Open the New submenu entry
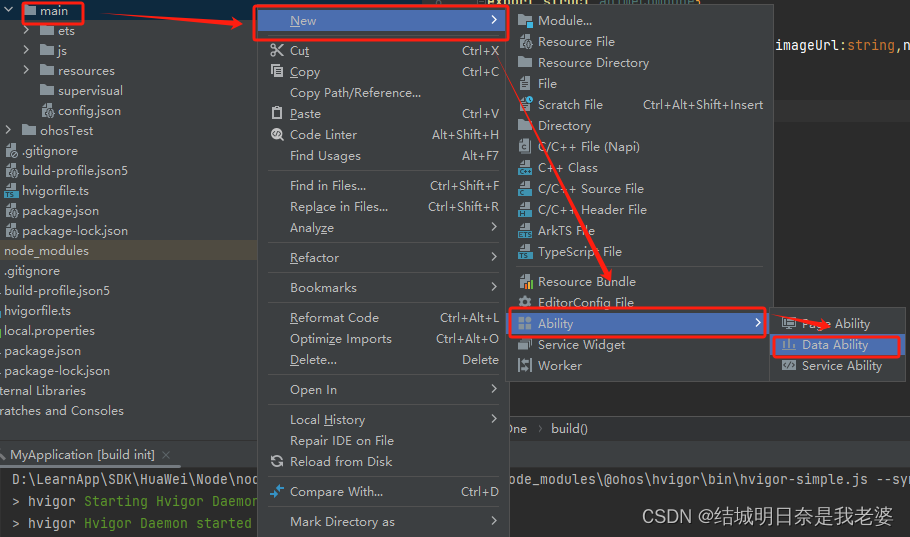 [x=381, y=21]
